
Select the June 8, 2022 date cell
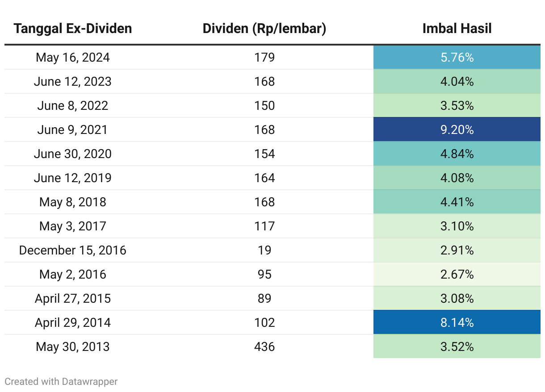(73, 106)
